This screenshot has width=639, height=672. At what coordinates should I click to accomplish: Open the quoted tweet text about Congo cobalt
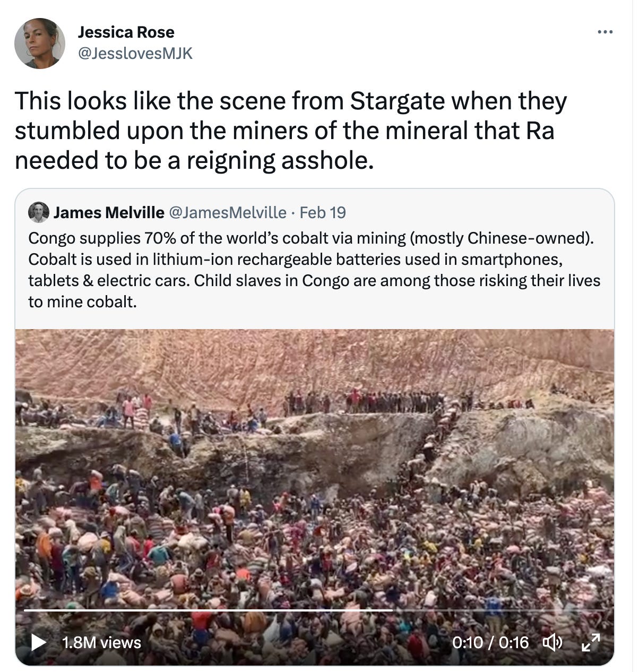[x=314, y=270]
